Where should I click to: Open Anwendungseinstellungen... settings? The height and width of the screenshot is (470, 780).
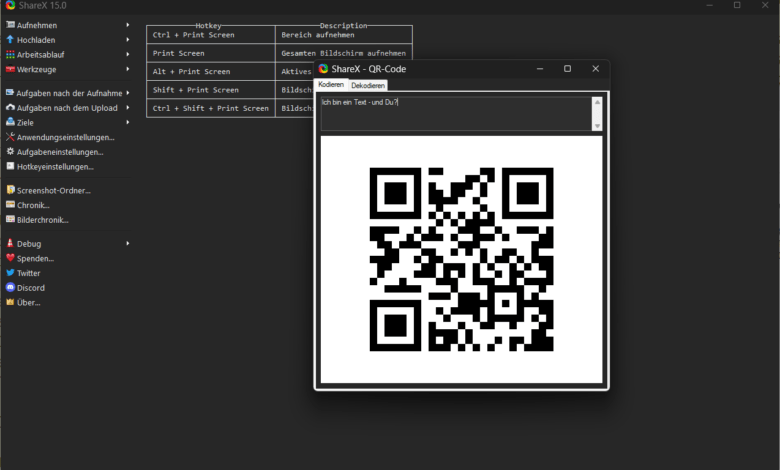[66, 137]
